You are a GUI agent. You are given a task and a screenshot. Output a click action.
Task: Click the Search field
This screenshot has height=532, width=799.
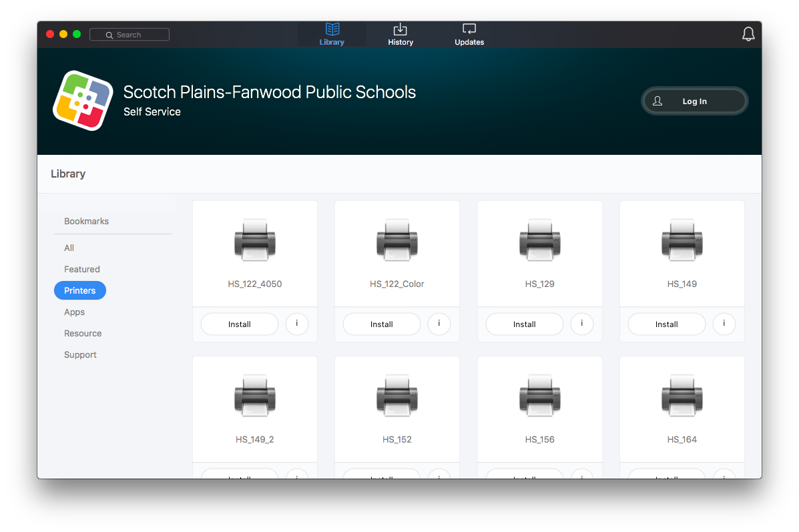129,35
